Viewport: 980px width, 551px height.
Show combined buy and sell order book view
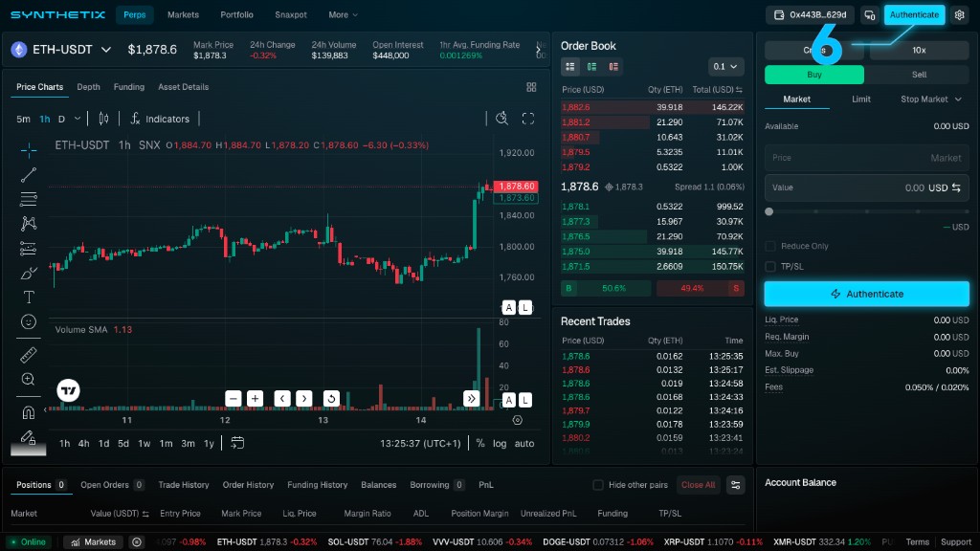(x=570, y=67)
